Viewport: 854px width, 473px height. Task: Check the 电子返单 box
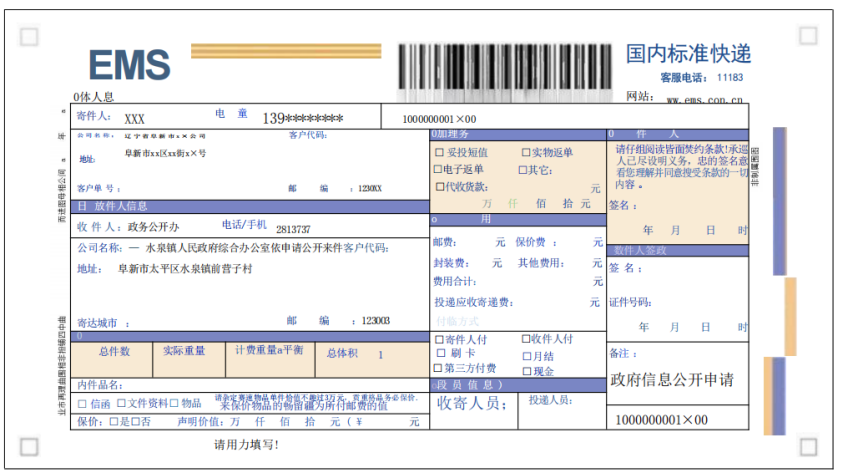(x=437, y=169)
